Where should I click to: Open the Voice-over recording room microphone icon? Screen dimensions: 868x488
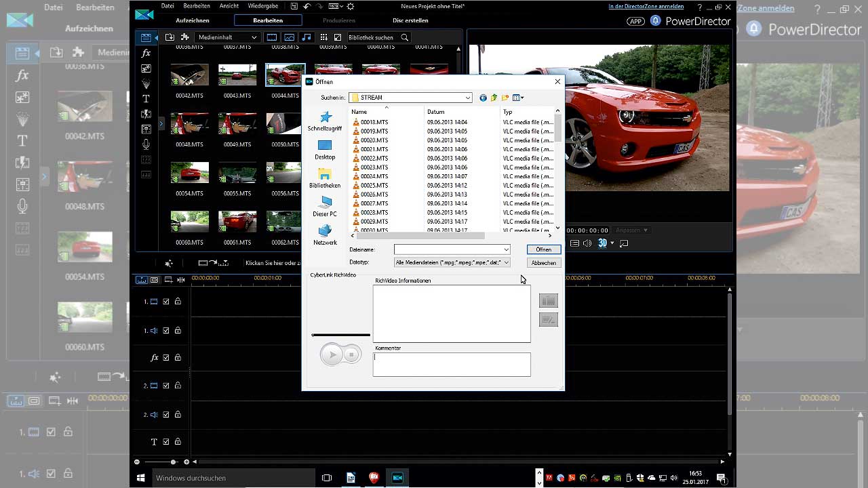pyautogui.click(x=146, y=144)
